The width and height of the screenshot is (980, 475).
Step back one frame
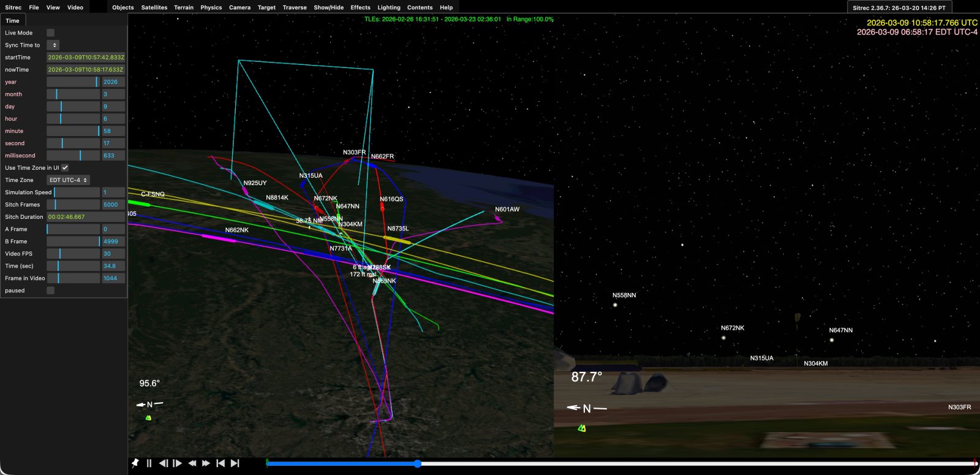point(163,463)
